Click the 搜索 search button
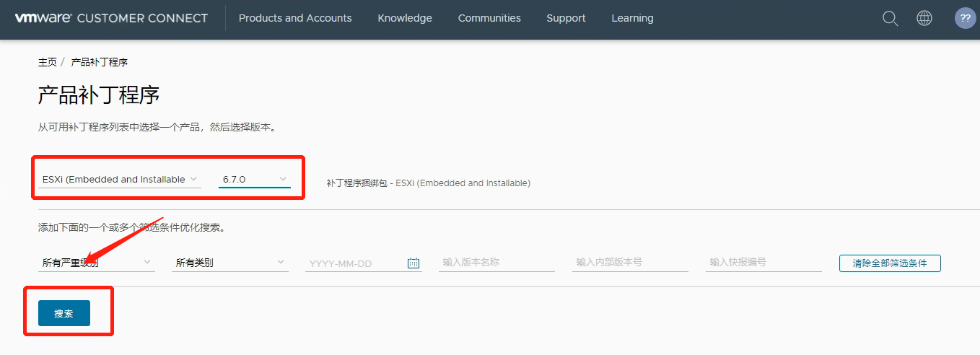Viewport: 980px width, 355px height. [x=64, y=313]
